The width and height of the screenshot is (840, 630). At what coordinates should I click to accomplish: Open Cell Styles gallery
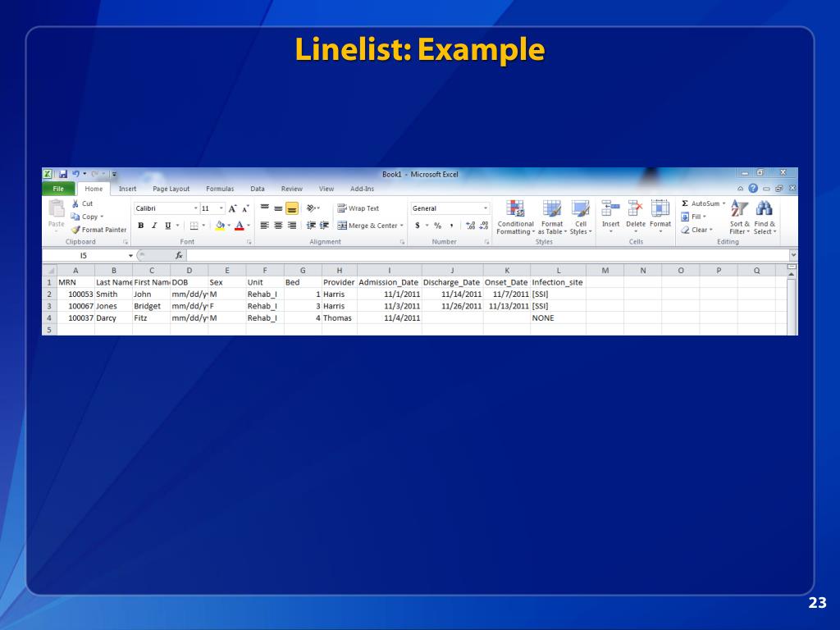pyautogui.click(x=581, y=217)
